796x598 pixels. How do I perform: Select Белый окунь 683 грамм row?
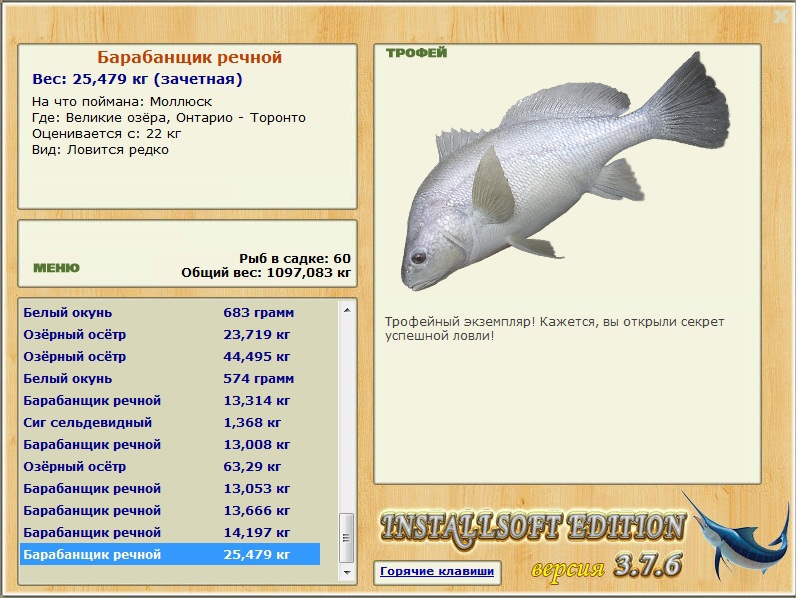[x=170, y=313]
